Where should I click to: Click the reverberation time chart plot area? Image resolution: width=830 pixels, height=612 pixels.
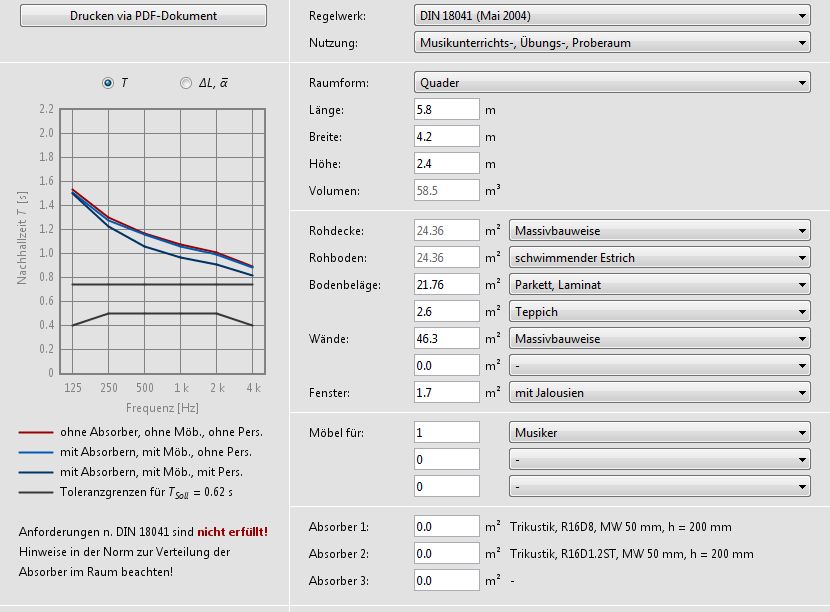pyautogui.click(x=163, y=241)
